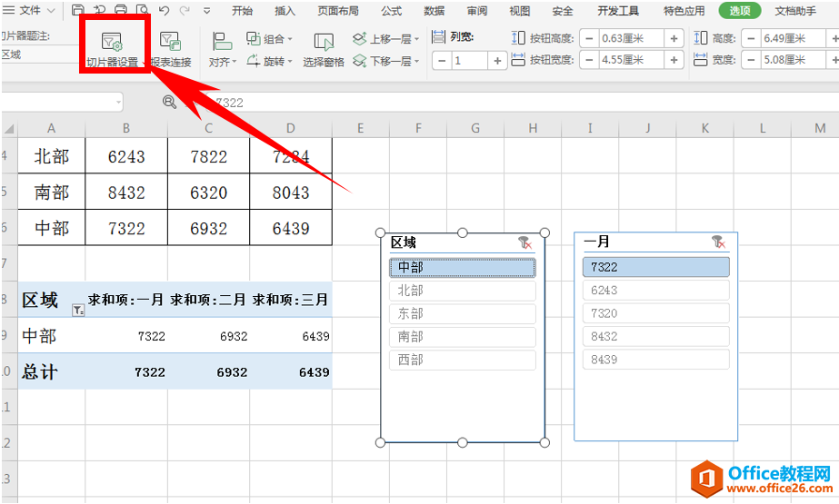Viewport: 839px width, 504px height.
Task: Toggle the 8432 item in 一月 slicer
Action: click(x=656, y=337)
